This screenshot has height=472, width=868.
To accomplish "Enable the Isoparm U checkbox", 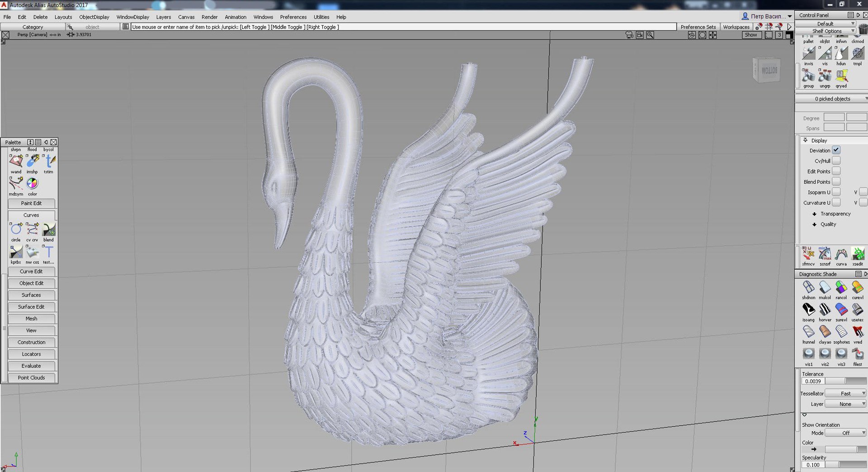I will 836,192.
